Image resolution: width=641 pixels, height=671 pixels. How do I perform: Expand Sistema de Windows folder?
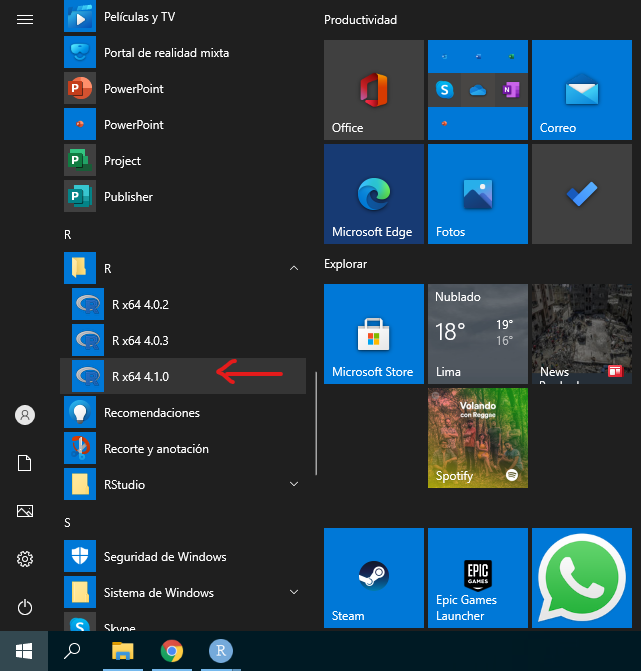pyautogui.click(x=184, y=592)
